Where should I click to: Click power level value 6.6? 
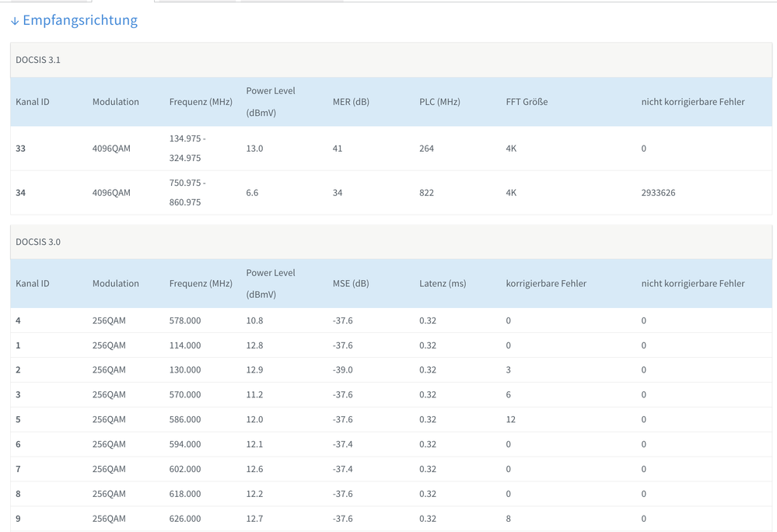[252, 193]
